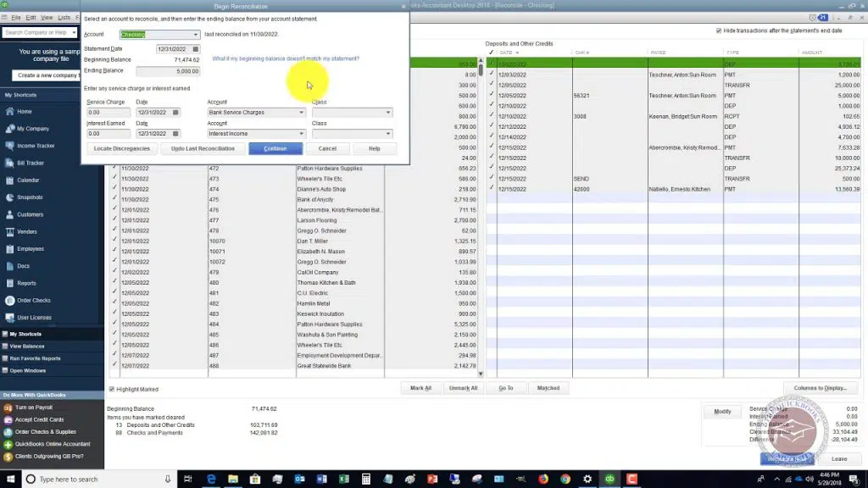Open Interest Earned date calendar picker
Viewport: 868px width, 488px height.
(x=175, y=133)
